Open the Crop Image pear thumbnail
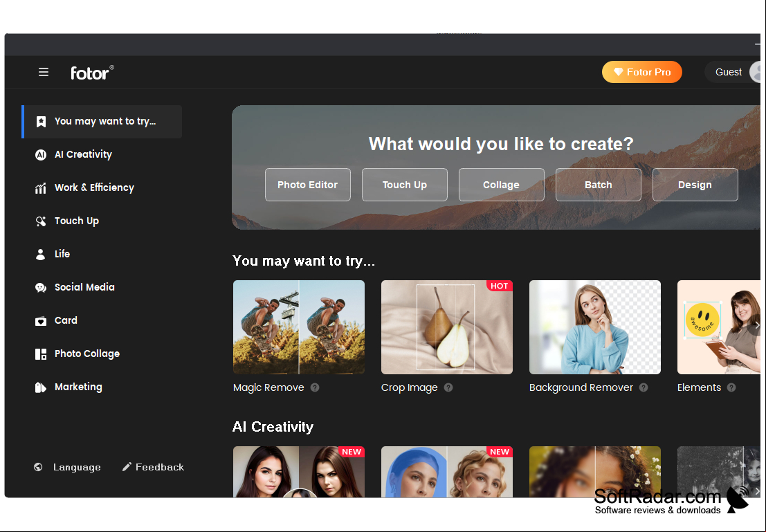766x532 pixels. [x=447, y=327]
